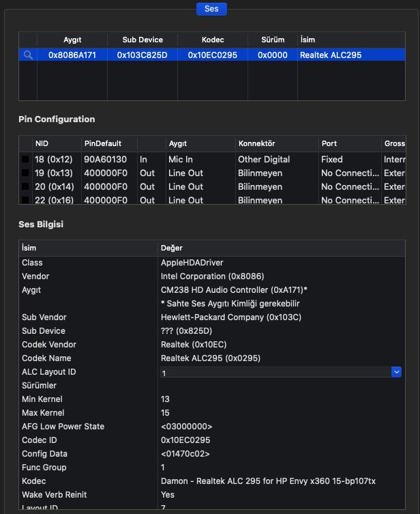Click the Kodec column header
This screenshot has height=514, width=420.
212,40
